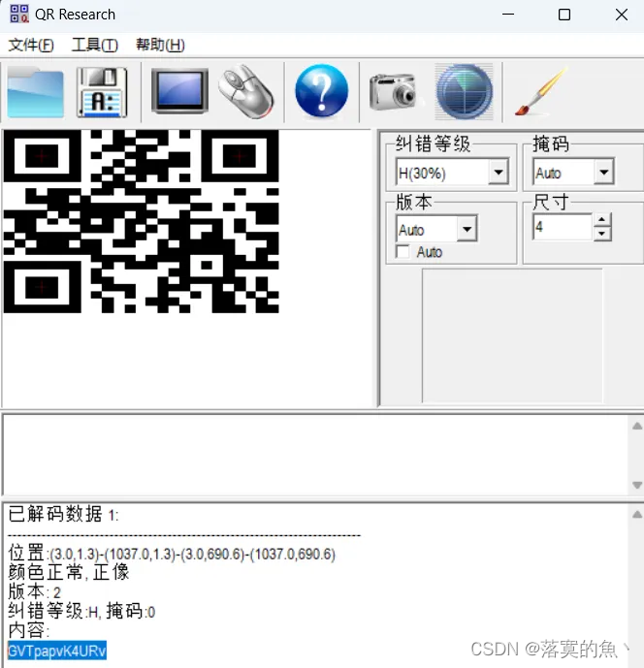644x668 pixels.
Task: Expand the 纠错等级 H(30%) dropdown
Action: pos(499,173)
